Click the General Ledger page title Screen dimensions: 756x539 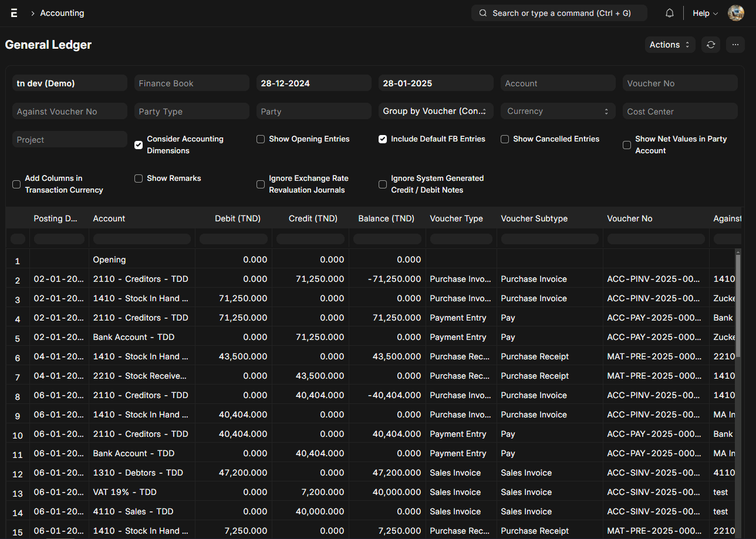pyautogui.click(x=48, y=45)
